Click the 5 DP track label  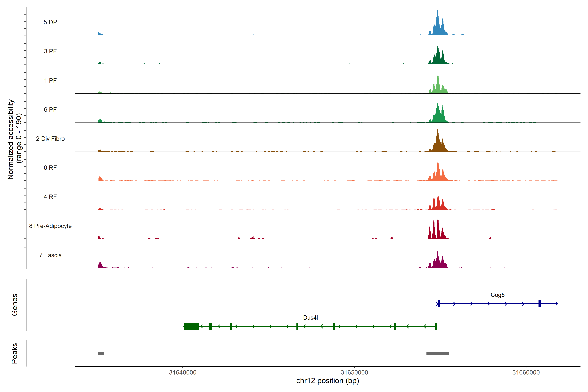coord(50,22)
